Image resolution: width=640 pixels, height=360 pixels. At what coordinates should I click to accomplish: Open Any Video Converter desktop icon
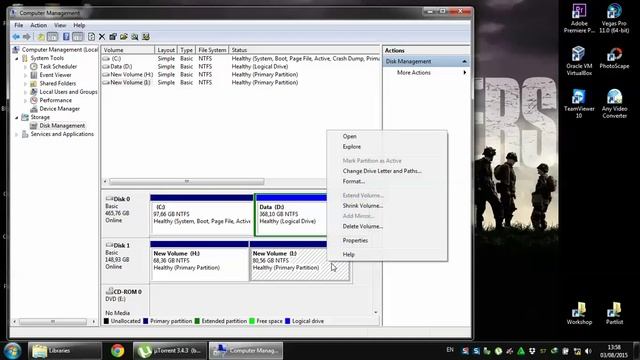pos(614,104)
